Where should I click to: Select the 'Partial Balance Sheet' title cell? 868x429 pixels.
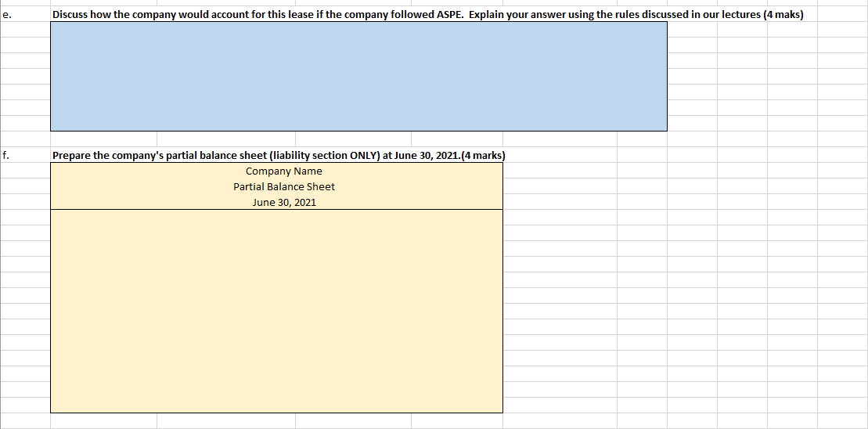277,186
